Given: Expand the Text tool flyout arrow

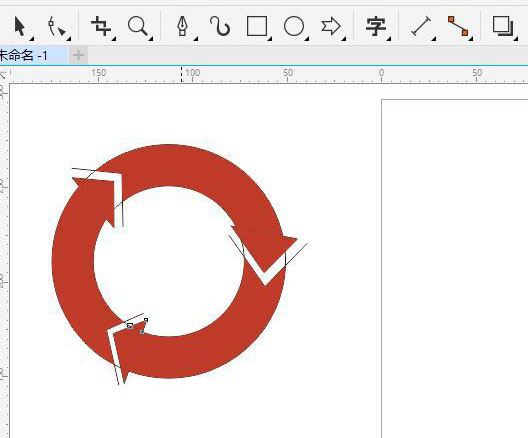Looking at the screenshot, I should (389, 39).
